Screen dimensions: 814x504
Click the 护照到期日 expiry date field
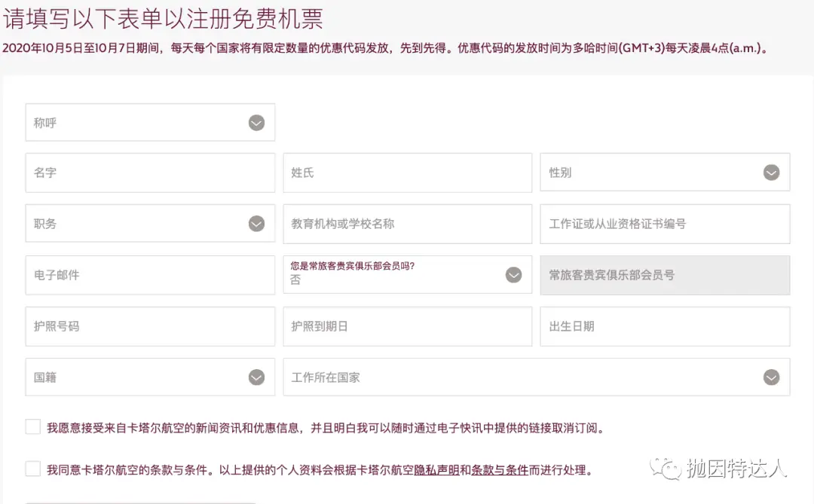click(x=407, y=326)
